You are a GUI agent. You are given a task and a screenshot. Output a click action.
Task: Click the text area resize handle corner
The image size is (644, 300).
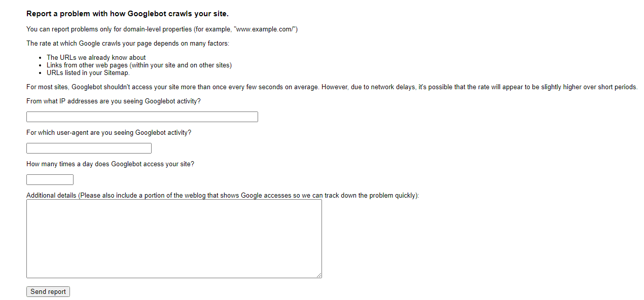(x=319, y=275)
